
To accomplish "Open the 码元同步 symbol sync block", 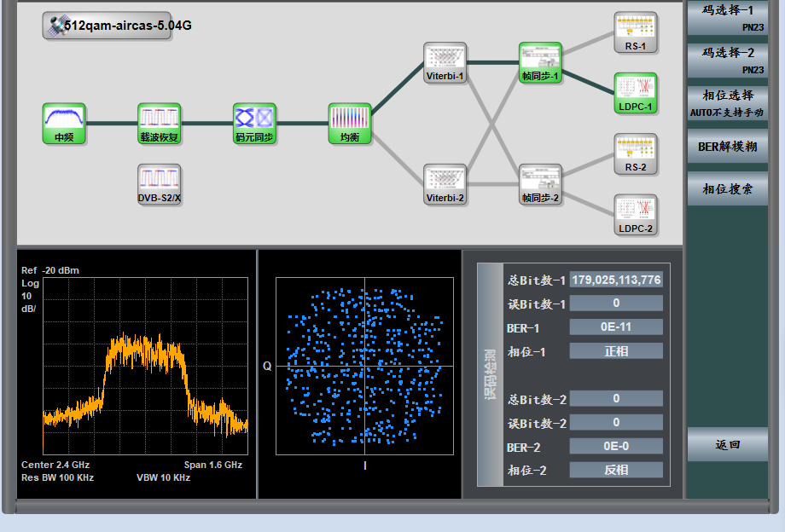I will (x=255, y=123).
